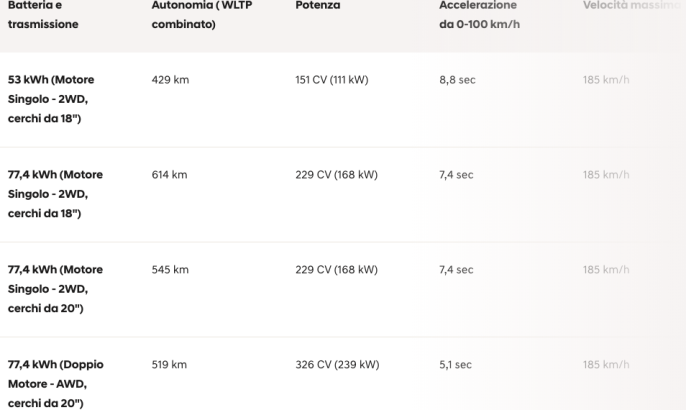
Task: Select the Potenza column header
Action: (318, 5)
